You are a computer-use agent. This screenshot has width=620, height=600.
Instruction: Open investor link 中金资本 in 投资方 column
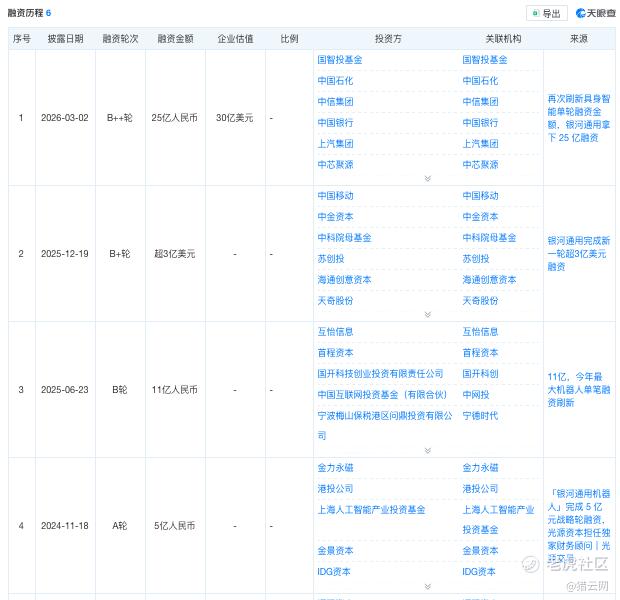(x=335, y=217)
